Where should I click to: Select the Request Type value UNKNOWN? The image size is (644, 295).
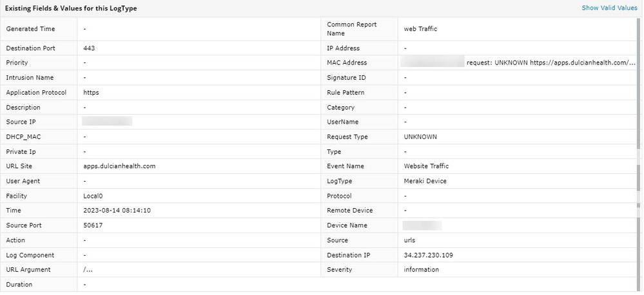(x=420, y=137)
